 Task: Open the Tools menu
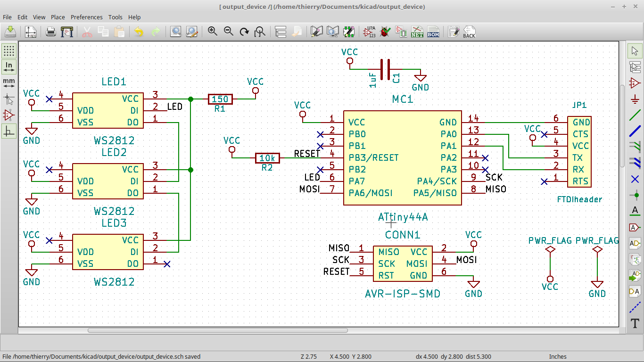116,17
